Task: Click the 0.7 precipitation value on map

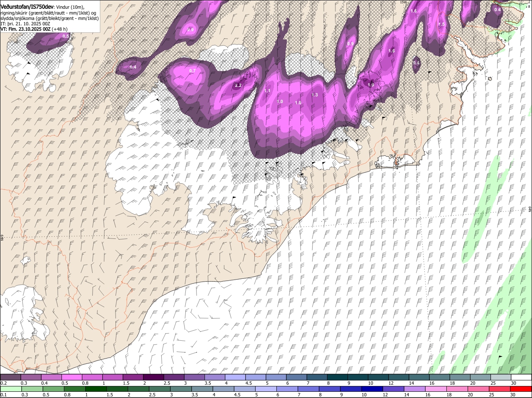Action: [192, 71]
